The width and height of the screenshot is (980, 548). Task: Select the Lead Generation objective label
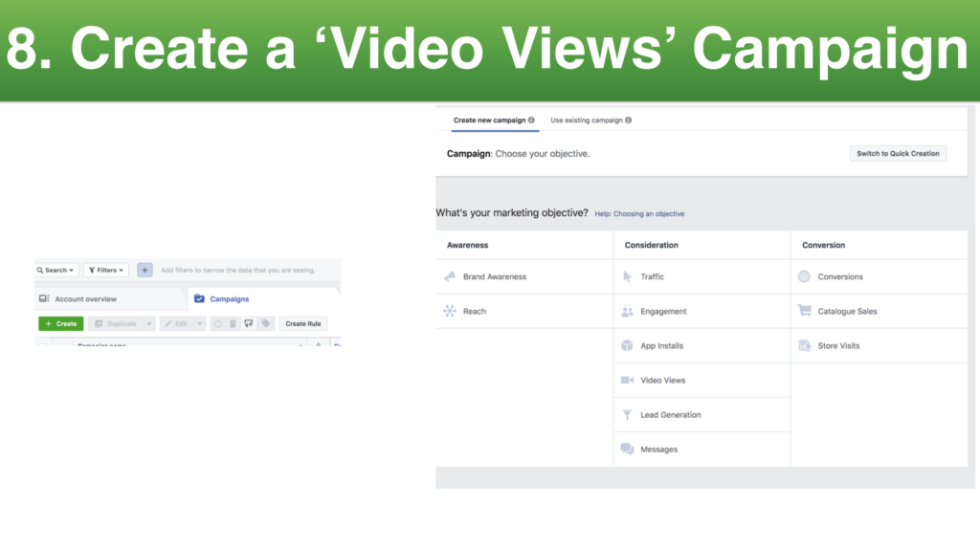[671, 414]
